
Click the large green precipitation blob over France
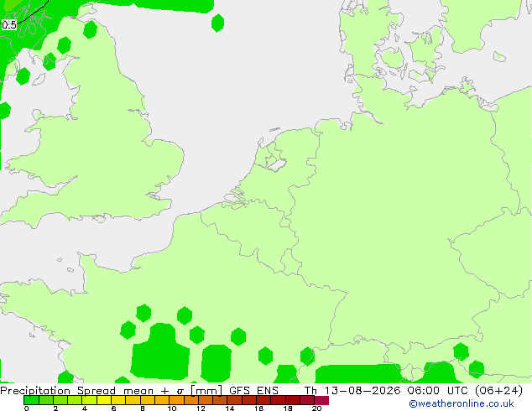[159, 352]
